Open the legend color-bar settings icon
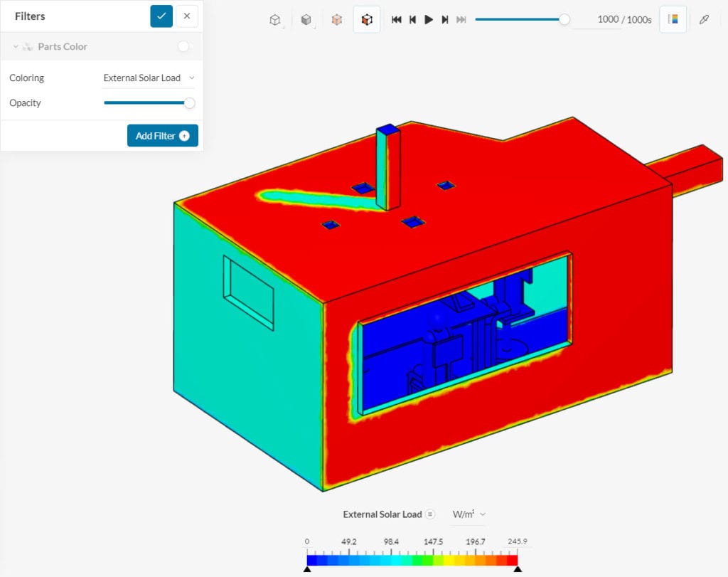The height and width of the screenshot is (577, 728). [671, 19]
